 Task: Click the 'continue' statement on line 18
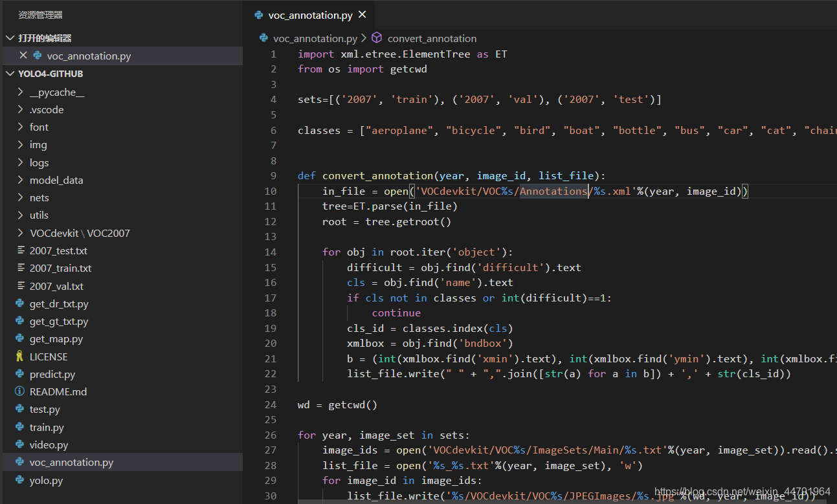396,312
